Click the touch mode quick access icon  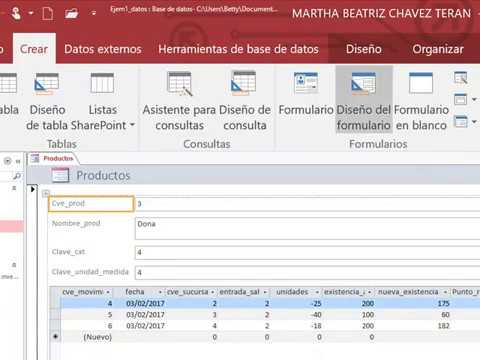click(16, 13)
